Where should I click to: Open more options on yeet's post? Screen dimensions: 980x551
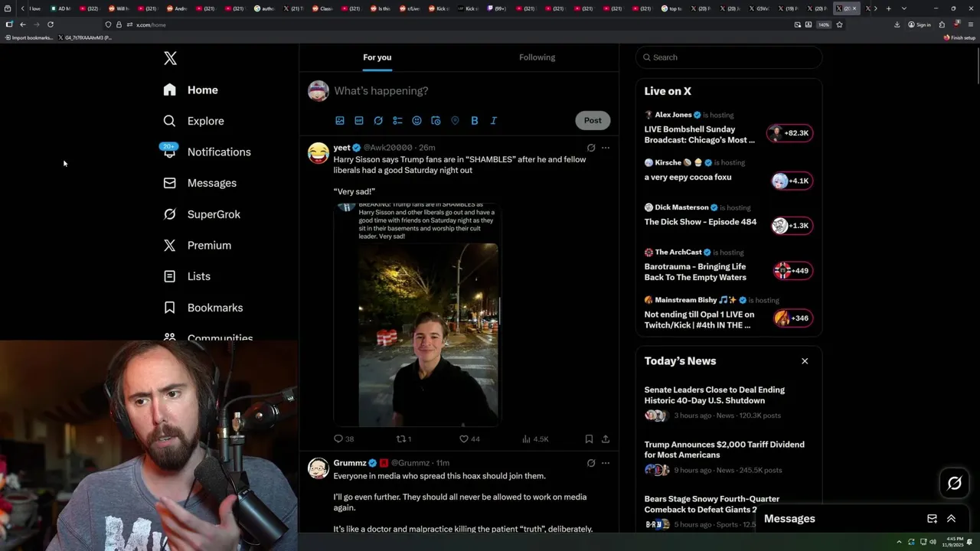click(606, 148)
